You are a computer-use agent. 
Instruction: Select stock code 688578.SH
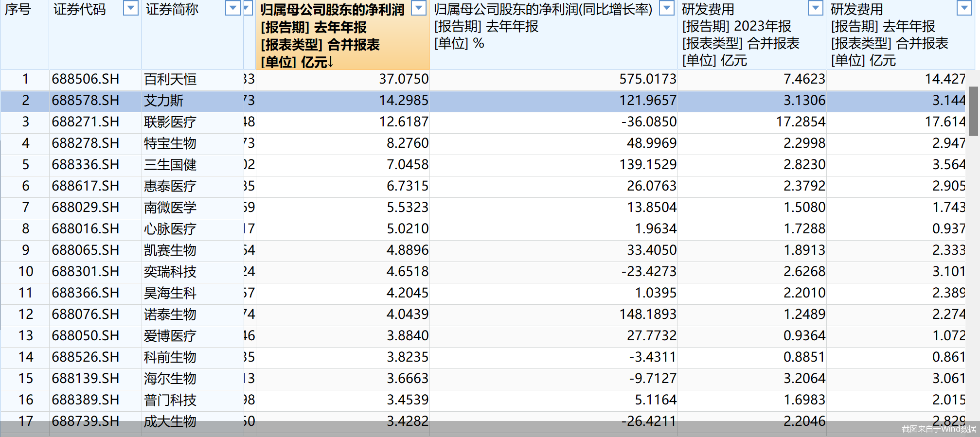pyautogui.click(x=86, y=101)
